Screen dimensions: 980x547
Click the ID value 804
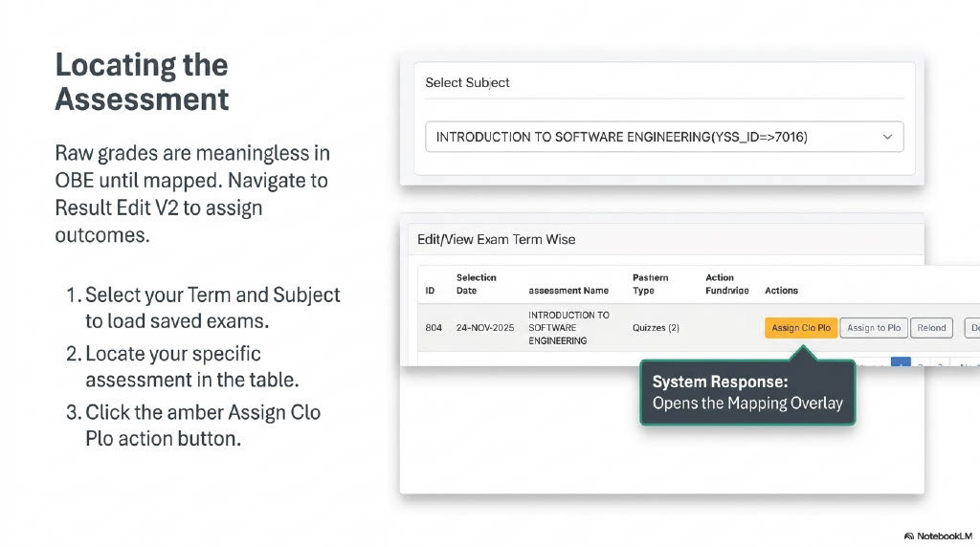[434, 328]
